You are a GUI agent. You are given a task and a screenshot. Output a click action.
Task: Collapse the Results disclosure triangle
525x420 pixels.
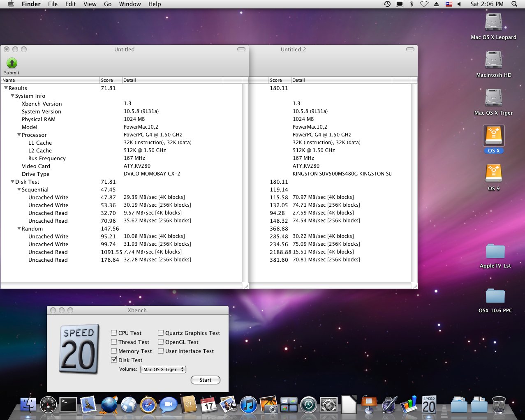pyautogui.click(x=6, y=88)
